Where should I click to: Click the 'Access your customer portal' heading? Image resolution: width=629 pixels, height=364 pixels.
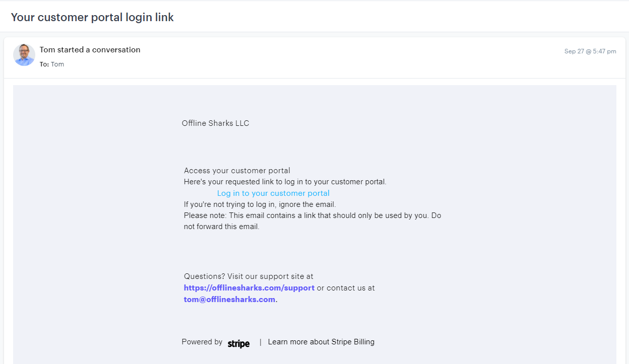[x=237, y=171]
